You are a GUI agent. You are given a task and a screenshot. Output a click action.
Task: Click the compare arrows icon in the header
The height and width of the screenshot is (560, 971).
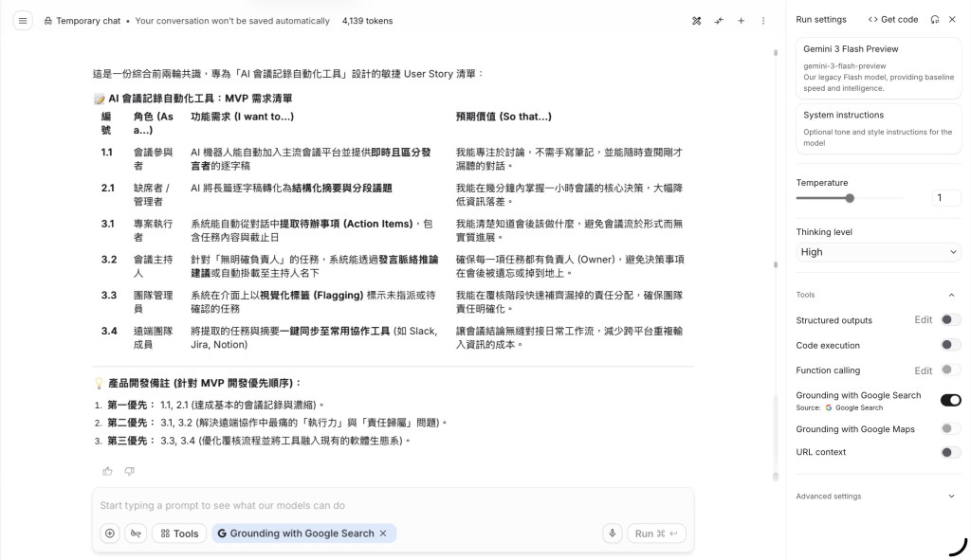tap(719, 21)
